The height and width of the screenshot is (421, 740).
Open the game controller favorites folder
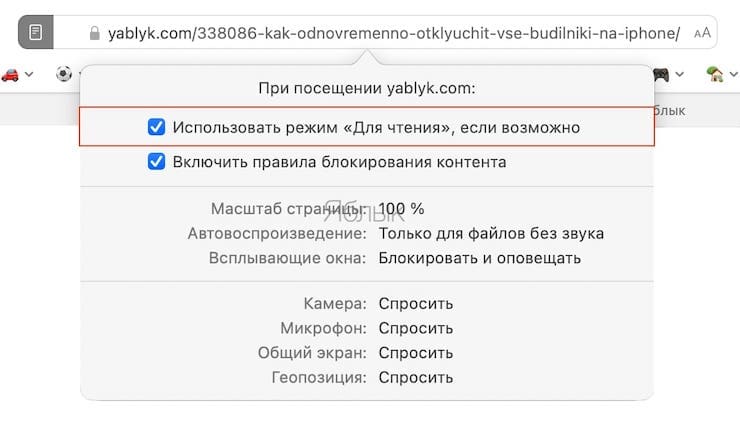661,74
